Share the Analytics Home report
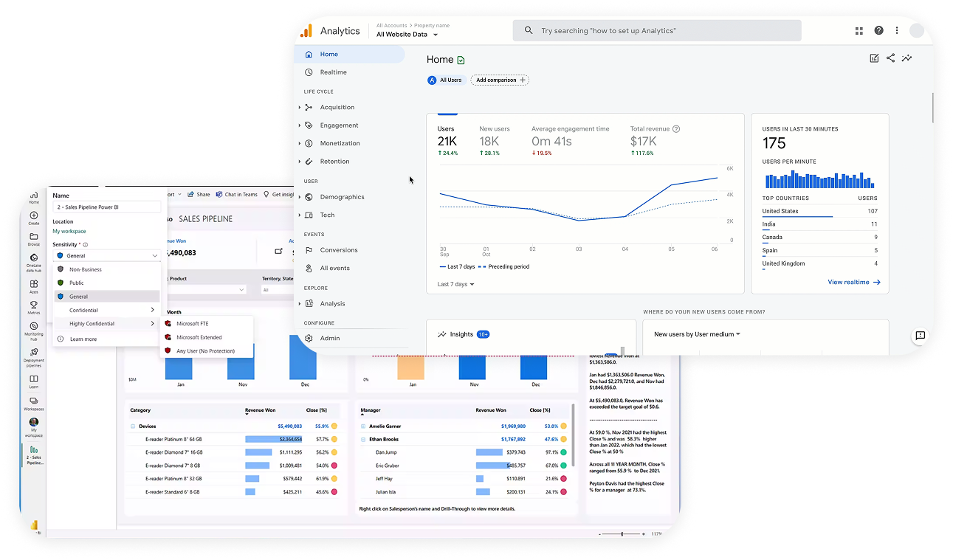 tap(890, 58)
